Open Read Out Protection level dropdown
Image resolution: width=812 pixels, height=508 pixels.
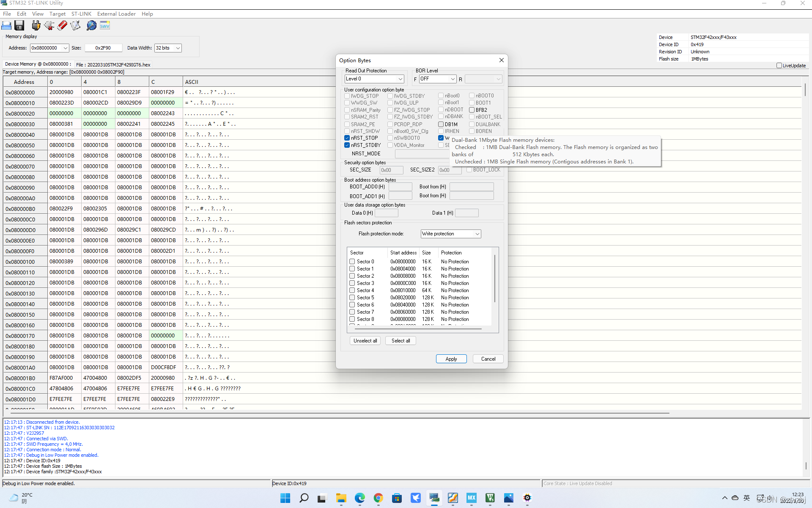(400, 79)
